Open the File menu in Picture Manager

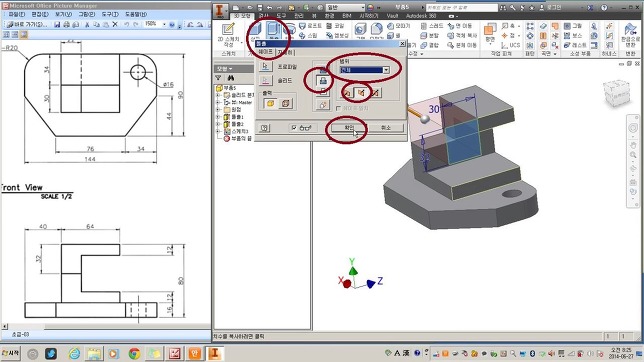pyautogui.click(x=17, y=14)
